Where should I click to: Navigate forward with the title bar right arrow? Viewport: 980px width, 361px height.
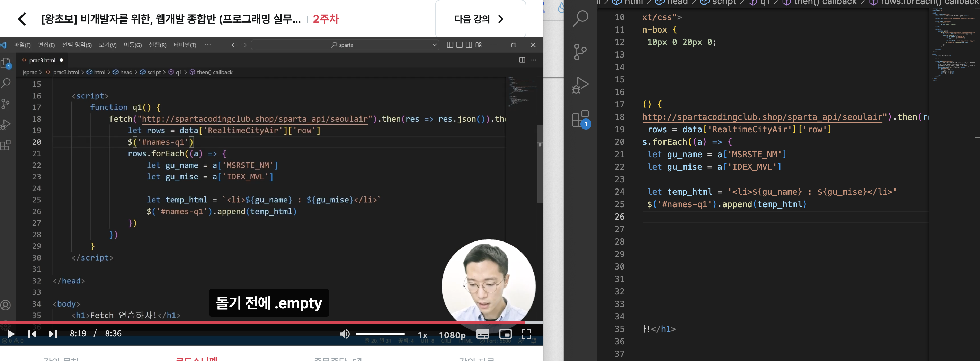coord(244,45)
